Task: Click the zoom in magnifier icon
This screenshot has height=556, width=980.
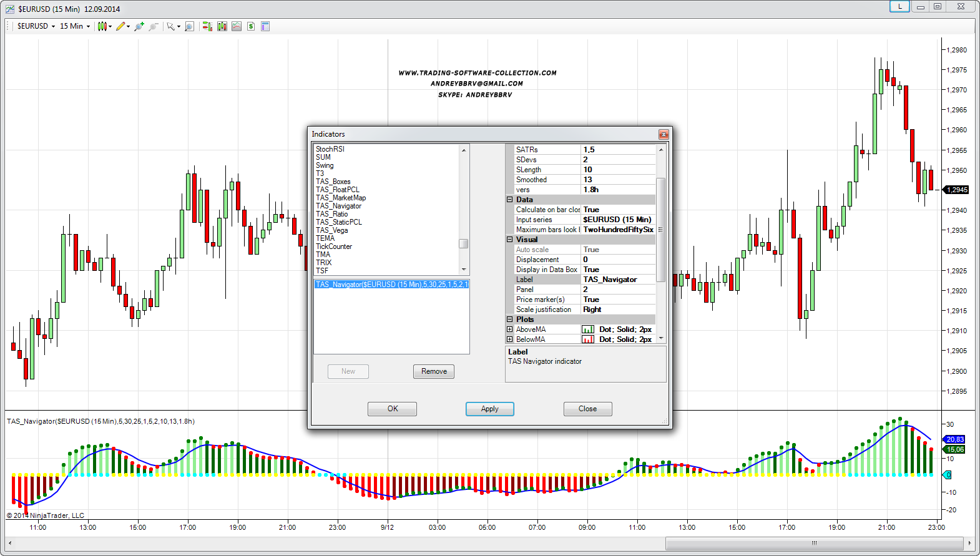Action: pyautogui.click(x=139, y=26)
